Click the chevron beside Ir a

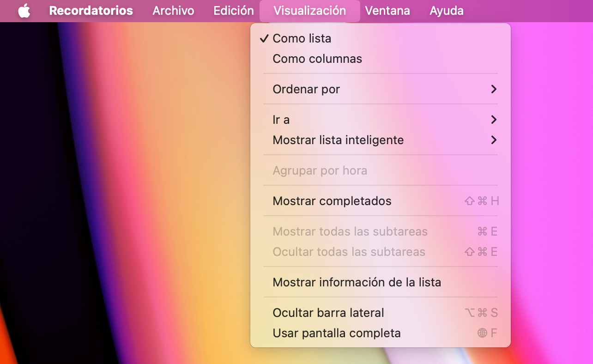tap(494, 120)
